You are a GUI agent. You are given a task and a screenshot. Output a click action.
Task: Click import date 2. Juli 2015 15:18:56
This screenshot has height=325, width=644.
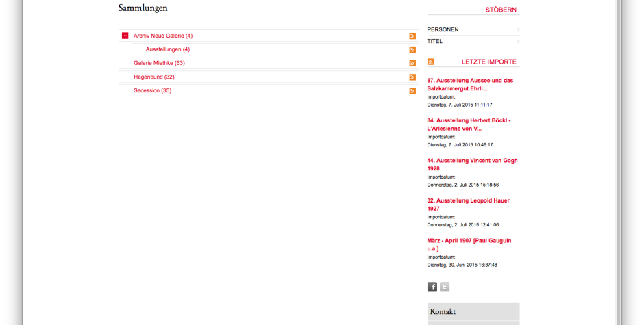463,185
